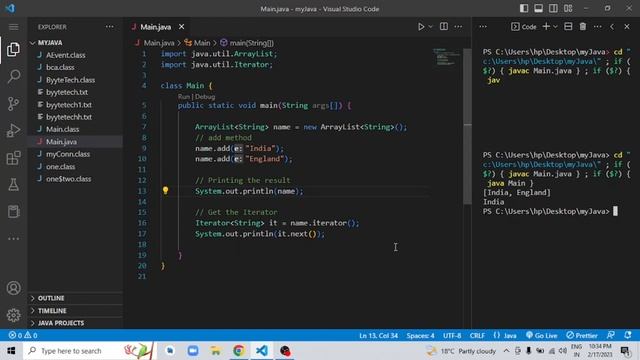Select the Code terminal label
Image resolution: width=640 pixels, height=360 pixels.
(524, 27)
